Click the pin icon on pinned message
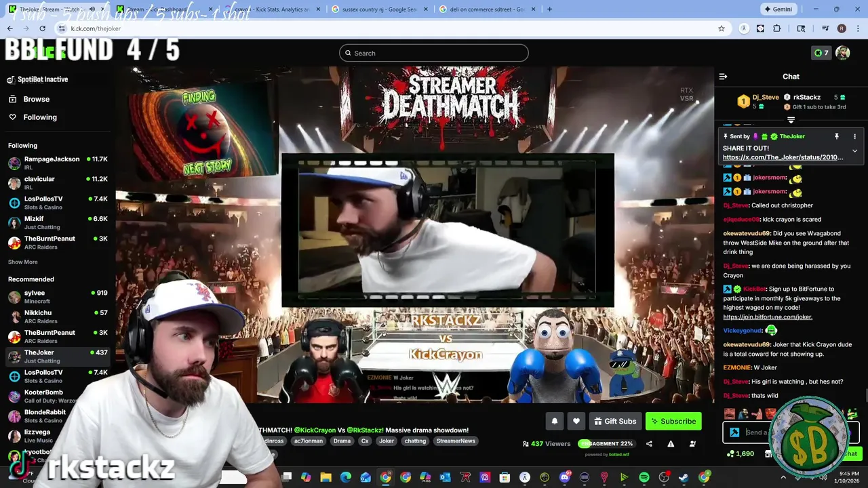Image resolution: width=868 pixels, height=488 pixels. point(837,136)
